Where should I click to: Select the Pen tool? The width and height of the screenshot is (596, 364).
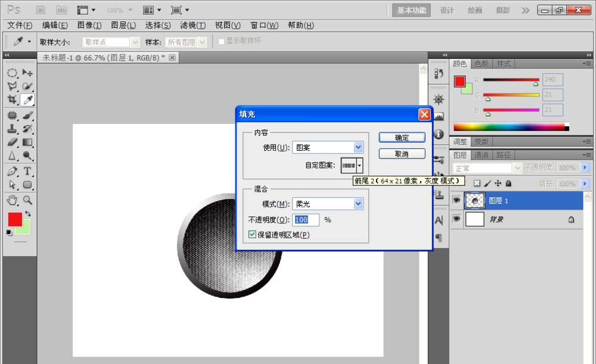point(12,171)
